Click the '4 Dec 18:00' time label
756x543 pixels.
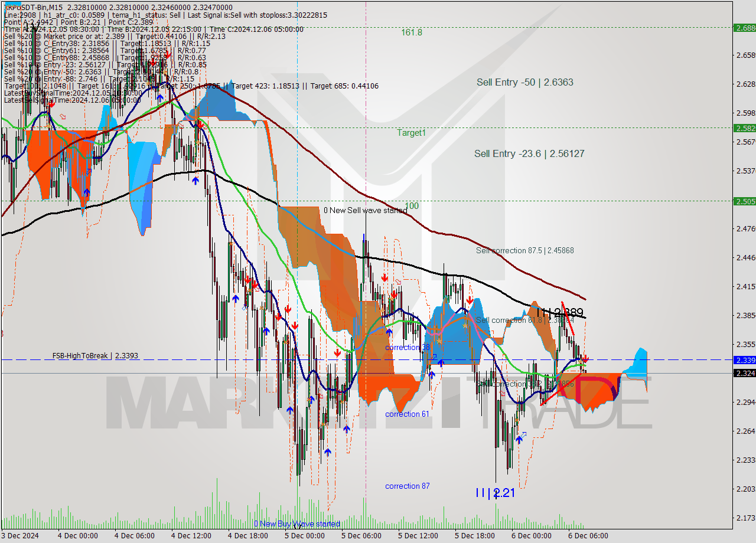tap(247, 536)
